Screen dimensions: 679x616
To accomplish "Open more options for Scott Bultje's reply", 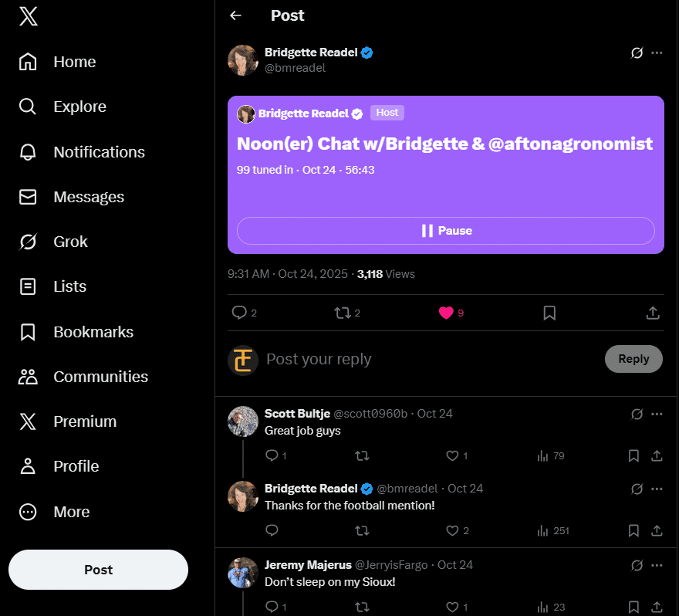I will [x=657, y=414].
